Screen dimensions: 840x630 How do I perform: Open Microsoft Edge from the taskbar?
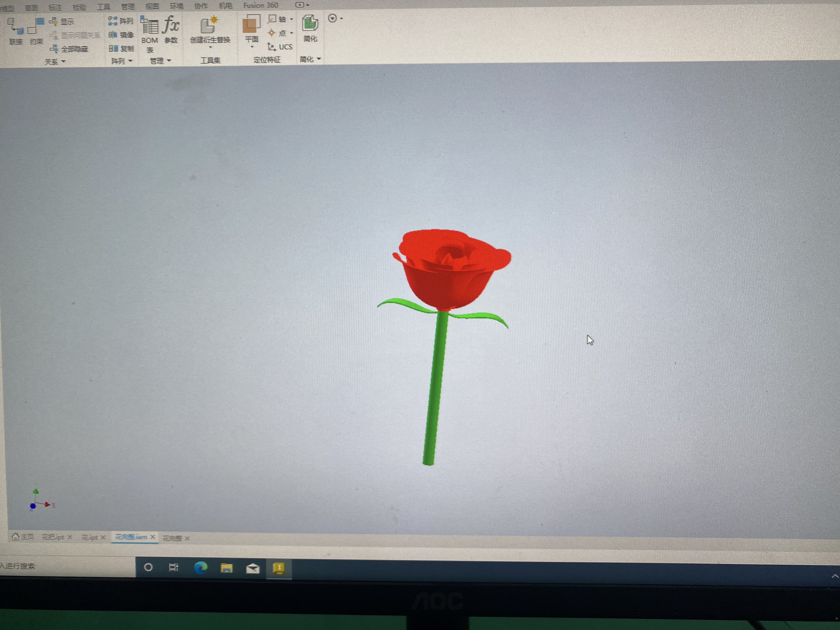[x=201, y=567]
